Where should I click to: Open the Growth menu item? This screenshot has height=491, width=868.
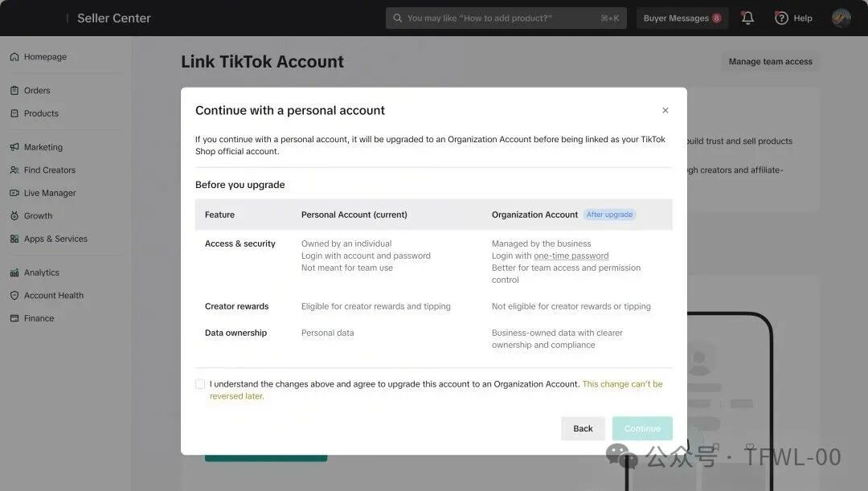click(x=38, y=216)
